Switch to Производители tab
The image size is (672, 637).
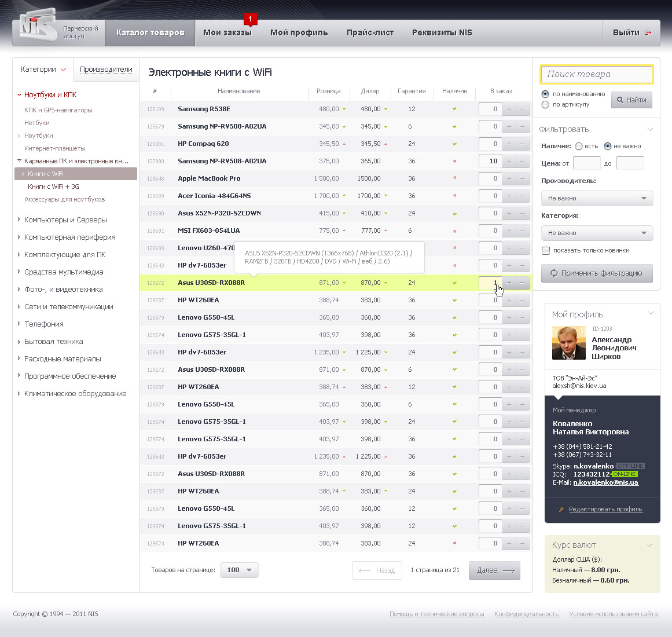point(106,69)
